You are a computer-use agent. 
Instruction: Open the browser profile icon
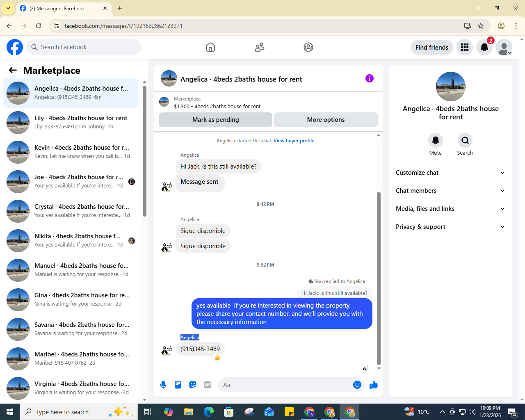click(x=501, y=26)
